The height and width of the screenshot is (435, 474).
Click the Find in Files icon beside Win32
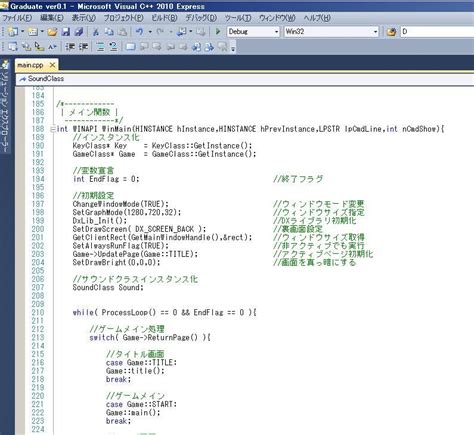coord(391,32)
